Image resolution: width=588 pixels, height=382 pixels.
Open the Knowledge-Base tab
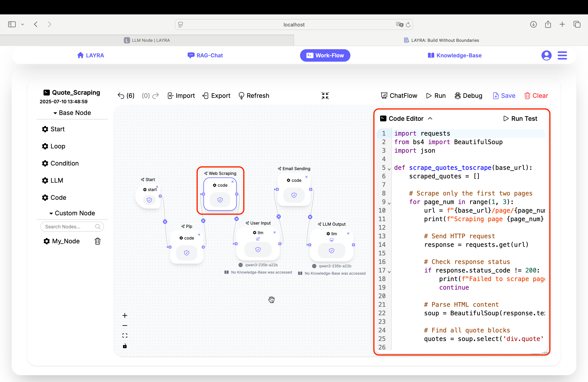pos(455,55)
